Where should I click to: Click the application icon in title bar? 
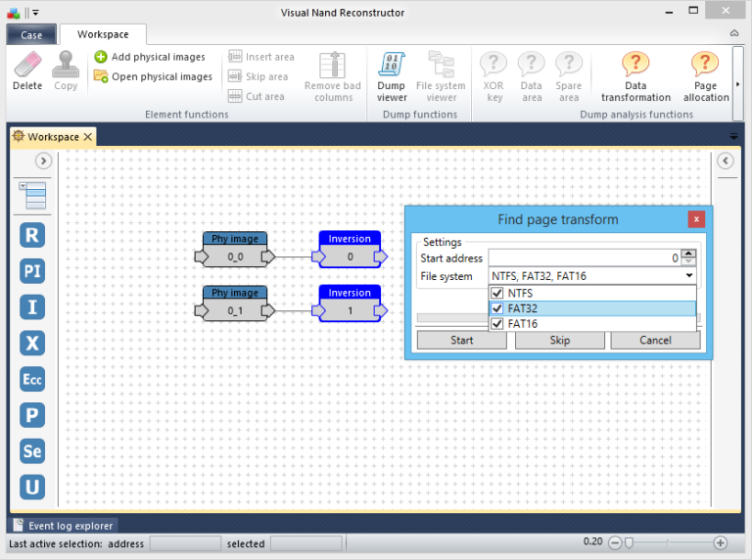tap(14, 13)
